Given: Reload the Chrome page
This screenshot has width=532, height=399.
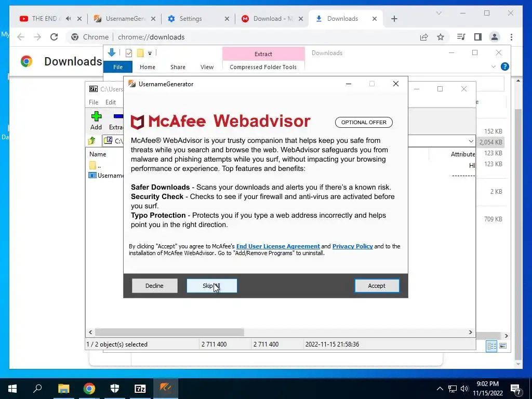Looking at the screenshot, I should [54, 37].
